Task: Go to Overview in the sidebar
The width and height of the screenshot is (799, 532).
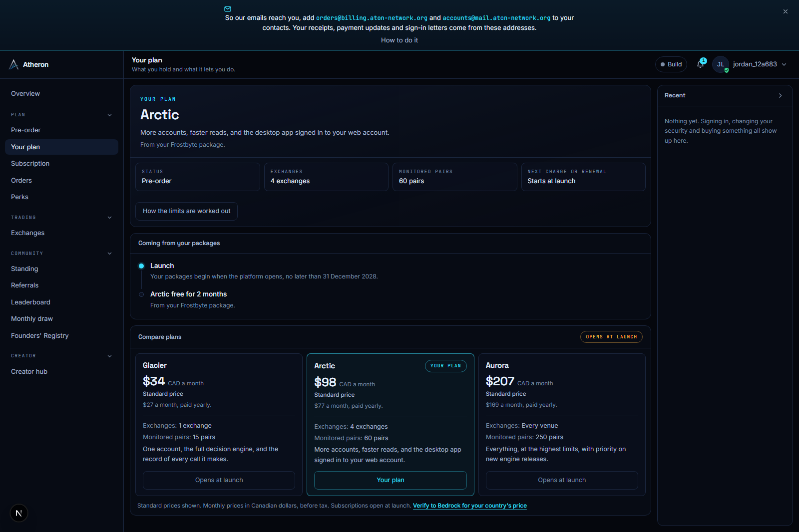Action: [61, 93]
